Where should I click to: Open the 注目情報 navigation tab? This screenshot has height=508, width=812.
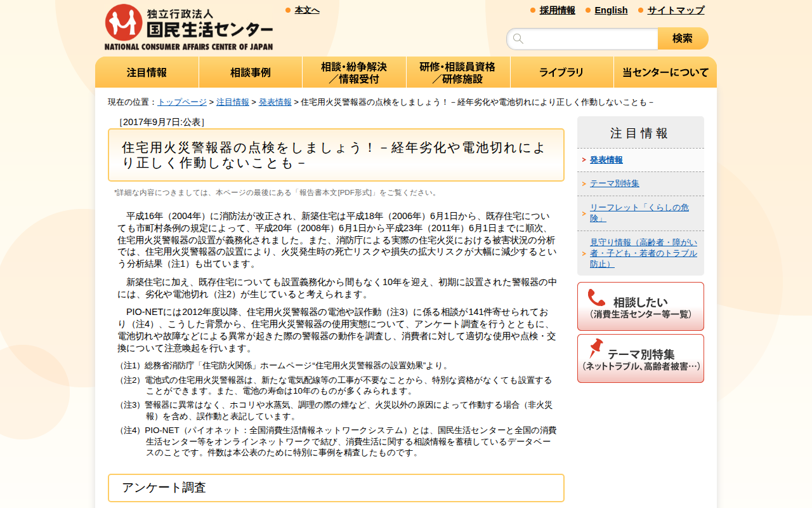[x=147, y=72]
